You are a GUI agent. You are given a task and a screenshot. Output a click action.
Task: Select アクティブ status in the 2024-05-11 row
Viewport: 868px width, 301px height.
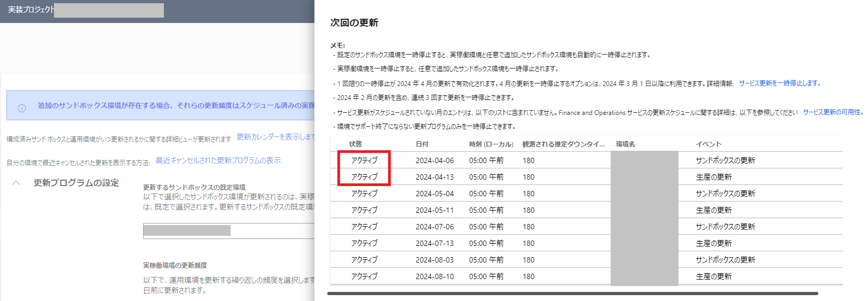tap(364, 210)
